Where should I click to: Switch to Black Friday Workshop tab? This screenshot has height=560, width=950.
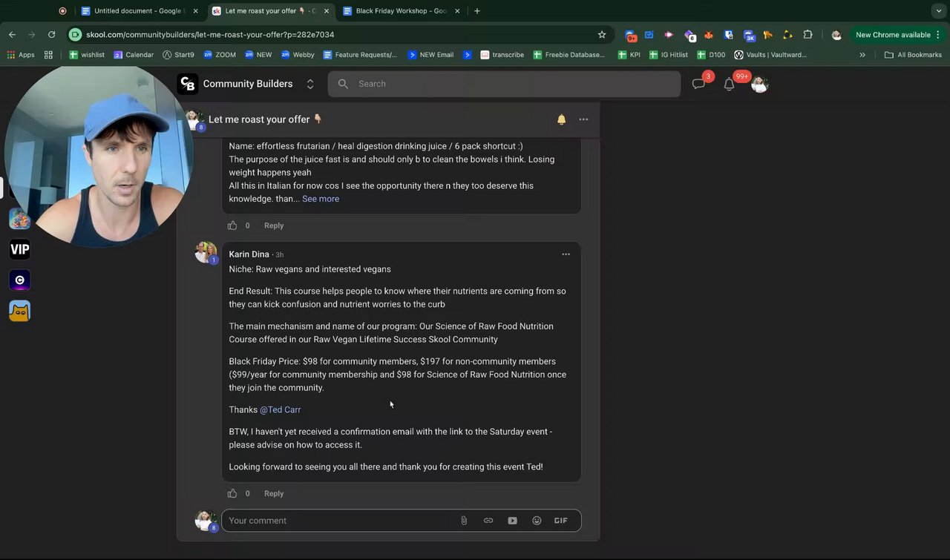tap(402, 11)
